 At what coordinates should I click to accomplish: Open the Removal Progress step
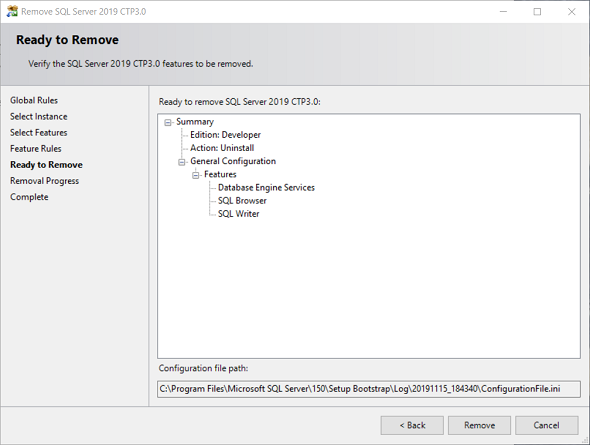[44, 181]
